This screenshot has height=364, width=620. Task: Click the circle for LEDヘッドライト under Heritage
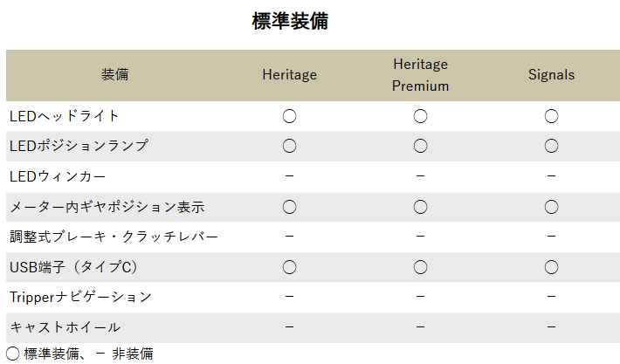(289, 116)
